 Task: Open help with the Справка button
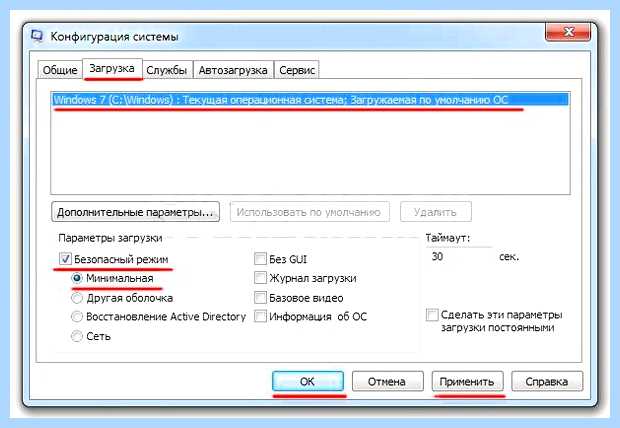click(547, 381)
